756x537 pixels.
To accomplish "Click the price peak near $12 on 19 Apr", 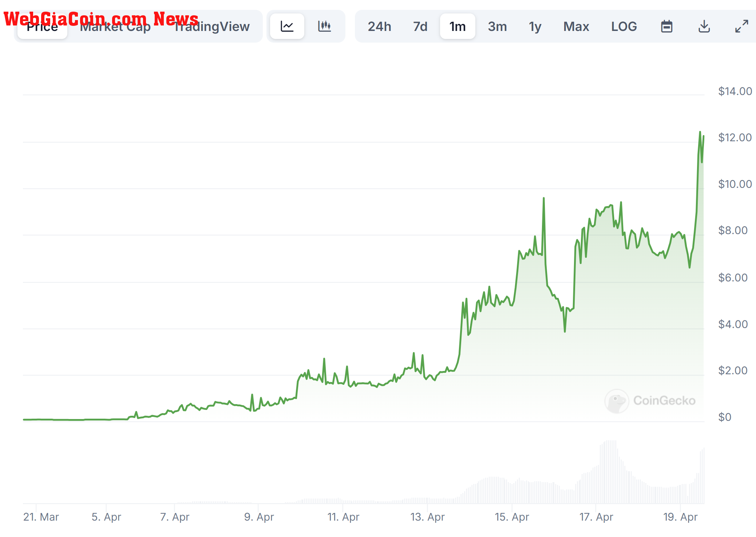I will coord(700,132).
